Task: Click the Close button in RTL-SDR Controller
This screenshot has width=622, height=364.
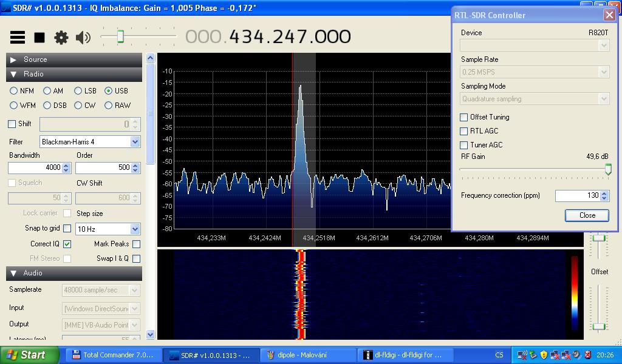Action: pyautogui.click(x=587, y=215)
